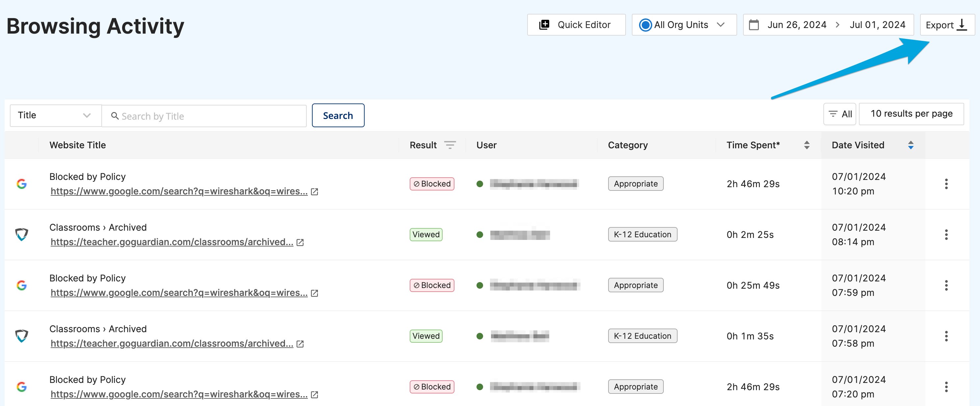Screen dimensions: 980x406
Task: Click the K-12 Education tag for the 08:14 pm row
Action: pyautogui.click(x=642, y=235)
